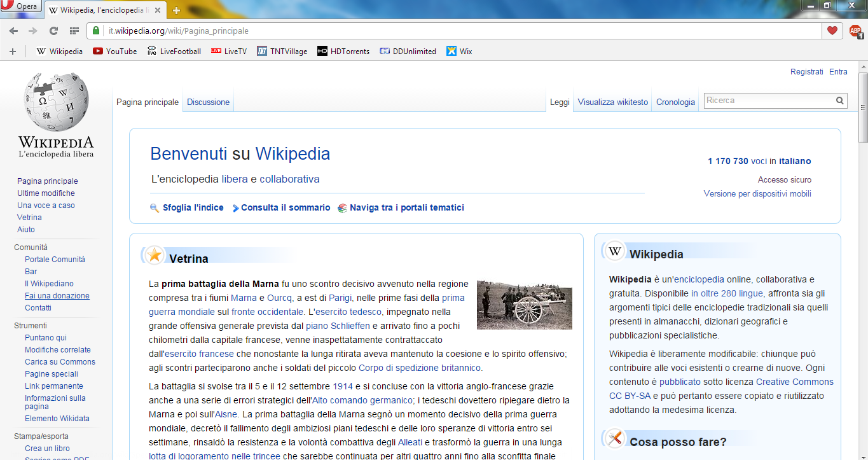Open the YouTube bookmark
The image size is (868, 460).
(114, 52)
